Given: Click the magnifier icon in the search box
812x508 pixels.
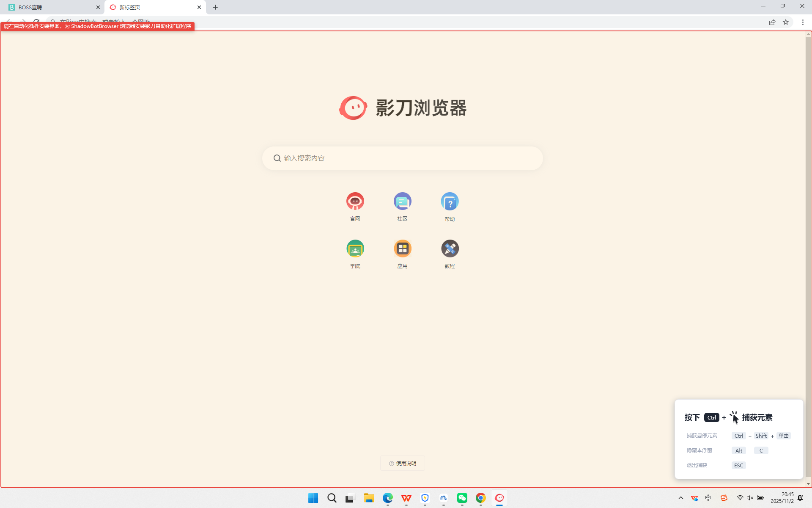Looking at the screenshot, I should (x=277, y=158).
